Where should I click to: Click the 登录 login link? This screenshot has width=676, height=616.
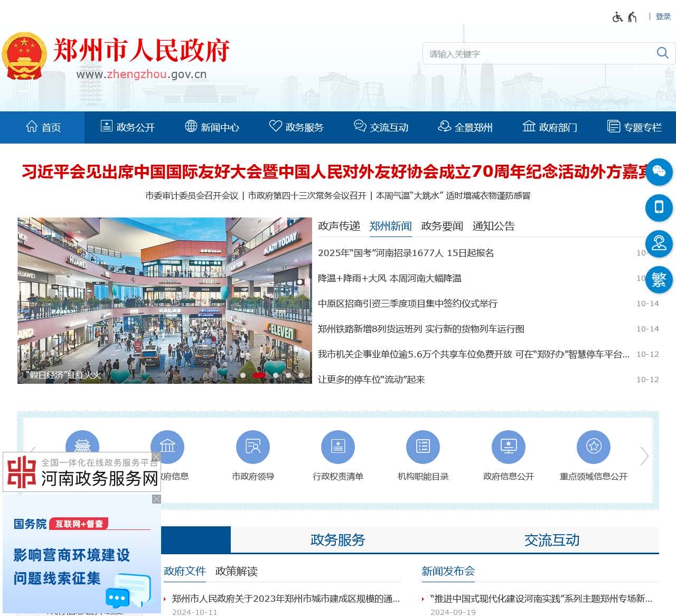point(662,16)
